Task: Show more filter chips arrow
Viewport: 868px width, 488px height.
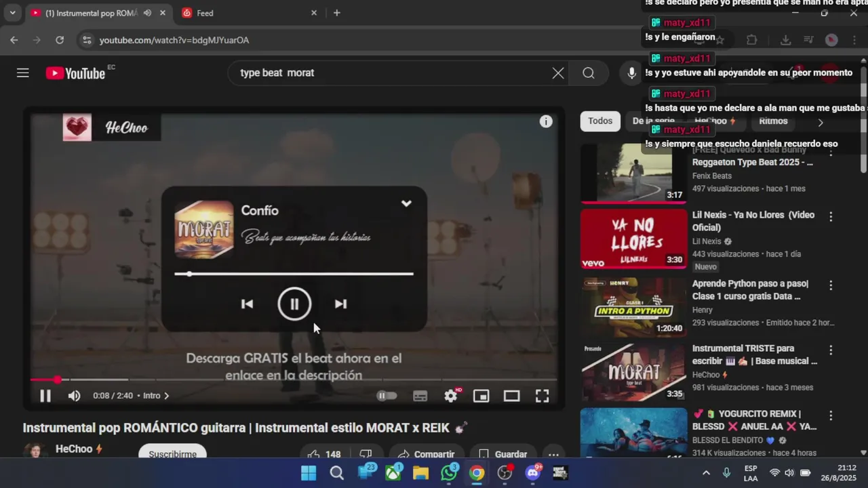Action: [820, 123]
